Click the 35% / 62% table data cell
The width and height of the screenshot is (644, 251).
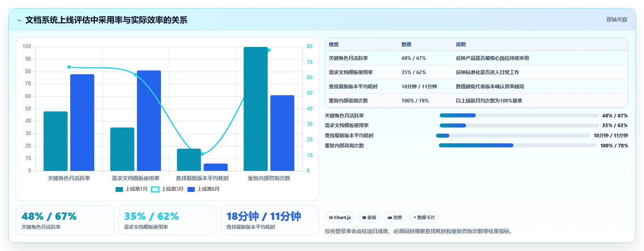[x=414, y=72]
